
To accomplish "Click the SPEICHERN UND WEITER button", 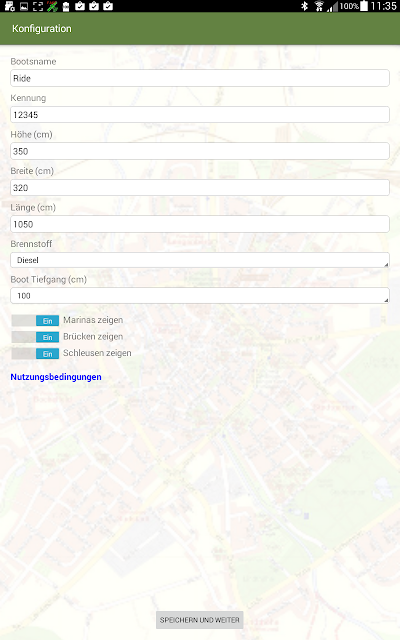I will [x=200, y=620].
